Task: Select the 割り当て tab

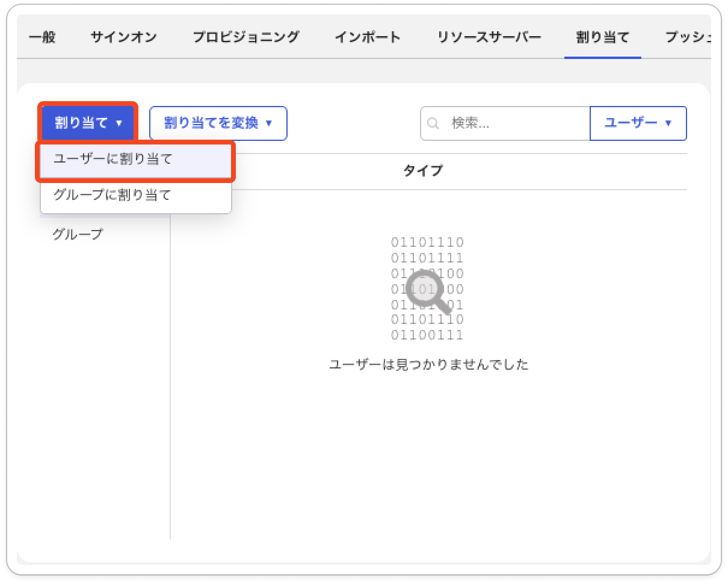Action: 603,37
